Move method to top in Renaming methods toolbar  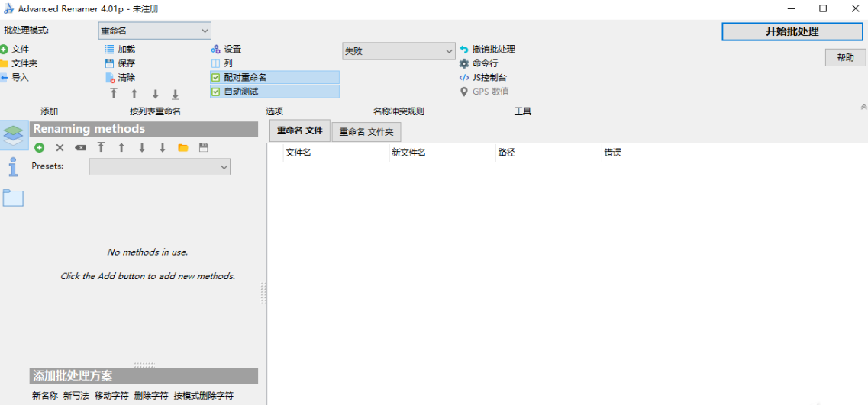[x=101, y=148]
